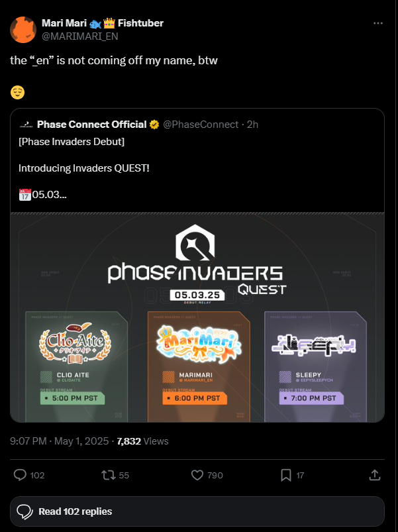Open the @PhaseConnect handle in quoted post
Screen dimensions: 398x532
coord(201,125)
